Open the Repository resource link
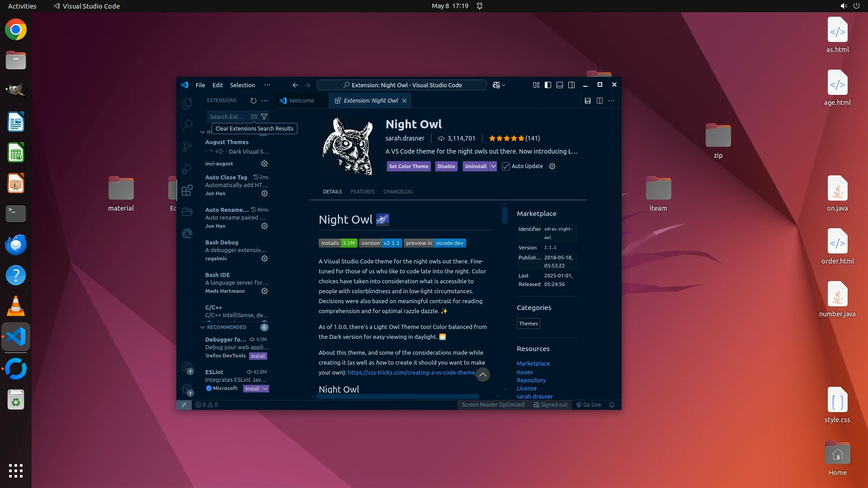 click(531, 380)
